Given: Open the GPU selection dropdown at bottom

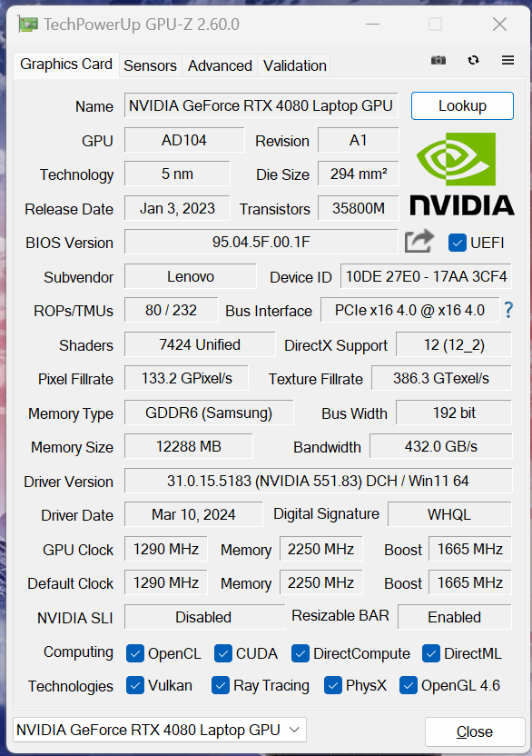Looking at the screenshot, I should coord(160,730).
